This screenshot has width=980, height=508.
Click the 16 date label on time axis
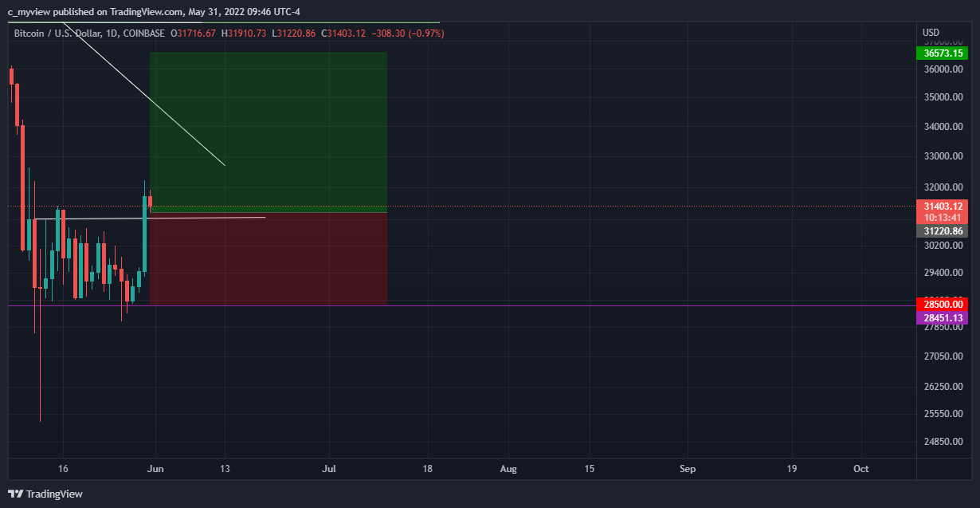tap(64, 469)
